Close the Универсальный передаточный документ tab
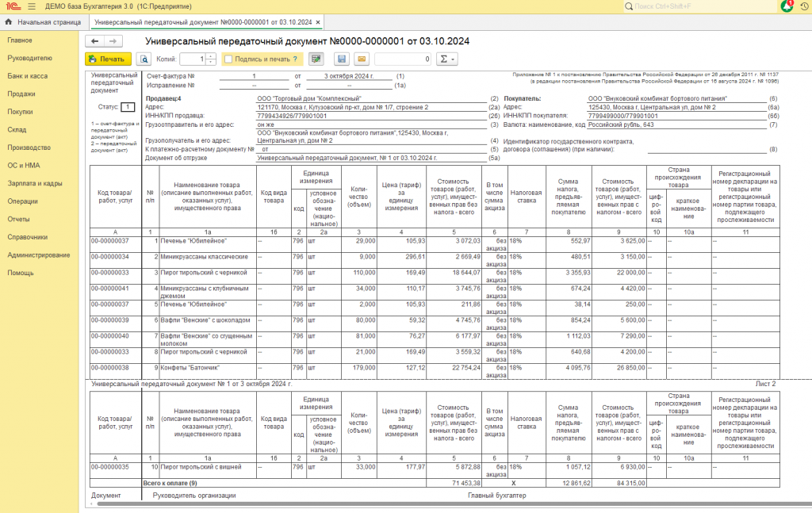 (318, 22)
